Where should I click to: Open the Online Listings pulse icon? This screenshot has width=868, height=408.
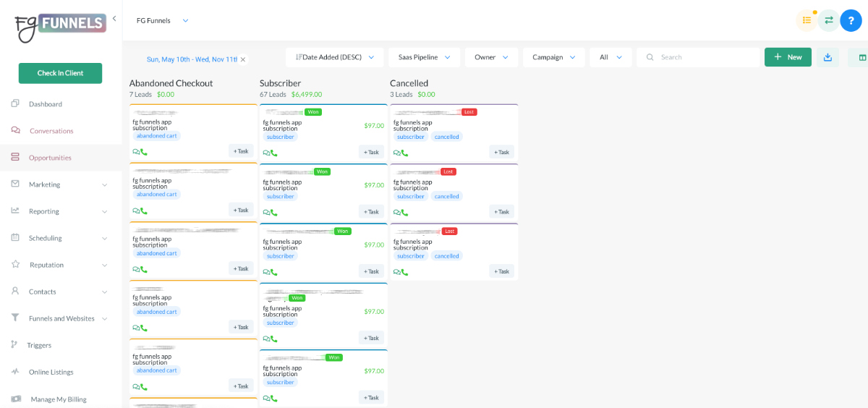[x=15, y=371]
